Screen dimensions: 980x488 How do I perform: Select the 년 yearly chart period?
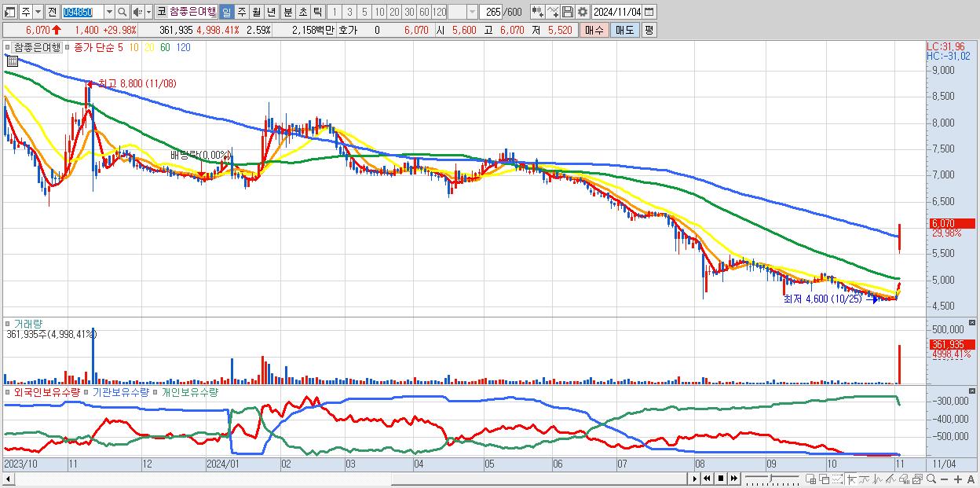271,12
